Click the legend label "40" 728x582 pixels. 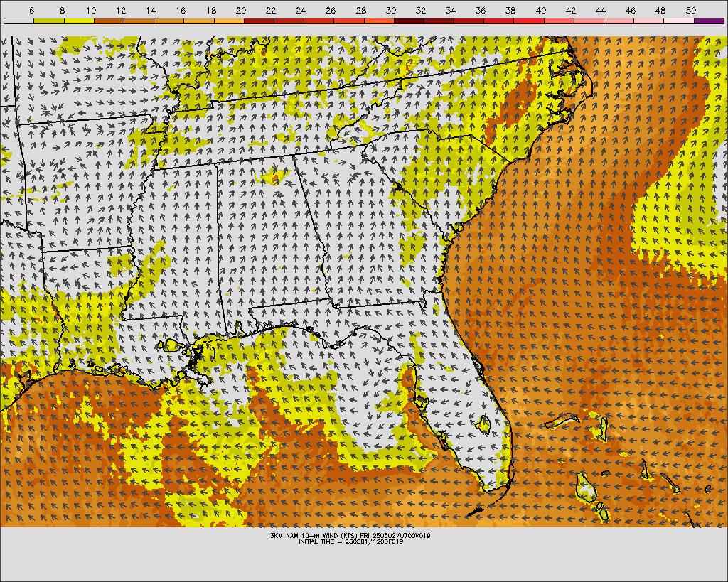point(541,10)
